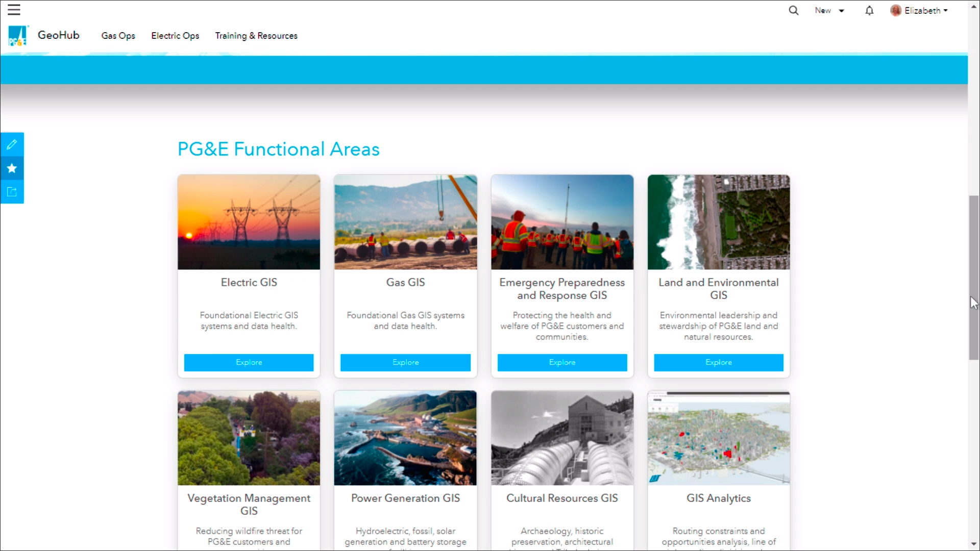Click the Land and Environmental aerial image
This screenshot has height=551, width=980.
tap(719, 222)
